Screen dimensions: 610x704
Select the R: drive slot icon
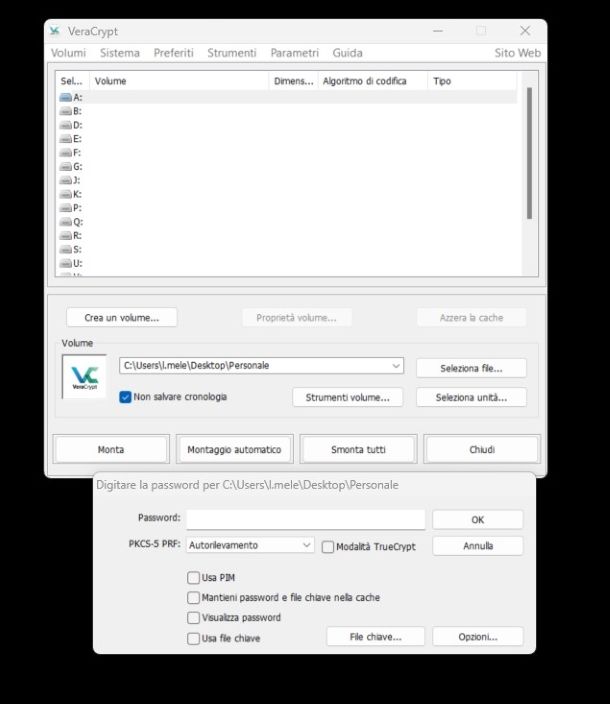click(x=66, y=236)
